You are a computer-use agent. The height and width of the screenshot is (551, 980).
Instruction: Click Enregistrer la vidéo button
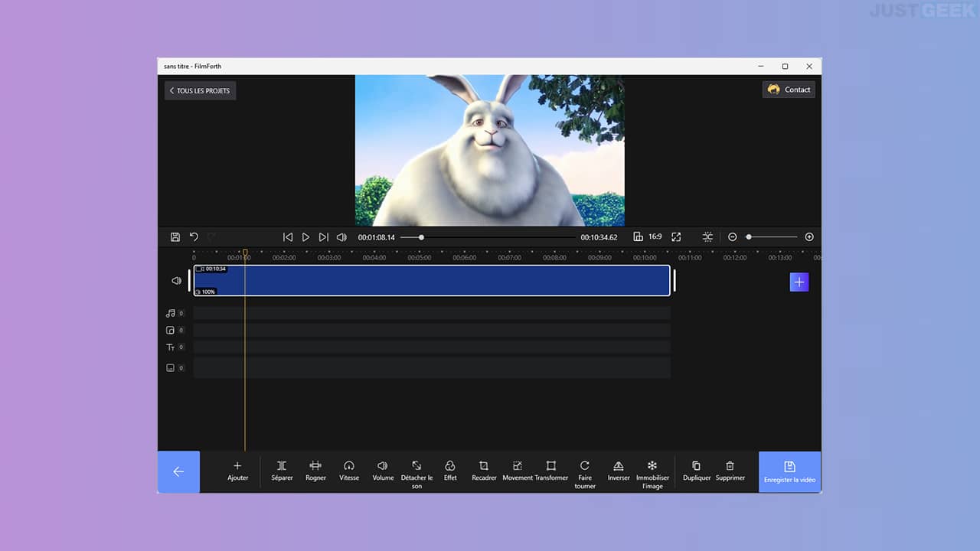coord(790,472)
